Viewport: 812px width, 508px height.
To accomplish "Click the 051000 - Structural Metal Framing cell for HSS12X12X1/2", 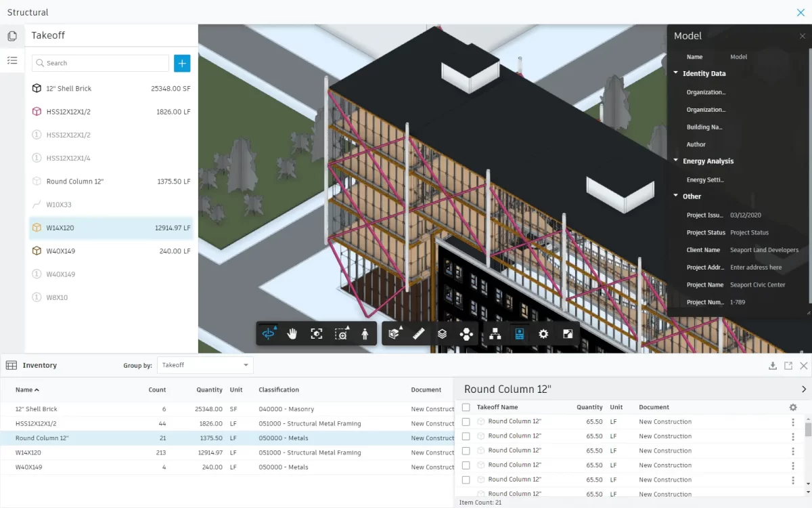I will point(309,423).
